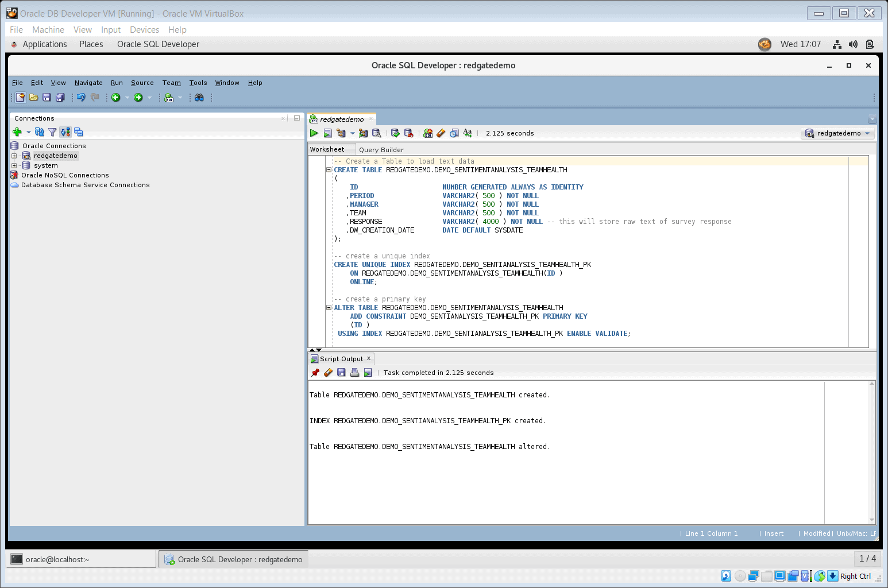Open the Tools menu
This screenshot has width=888, height=588.
click(x=198, y=83)
